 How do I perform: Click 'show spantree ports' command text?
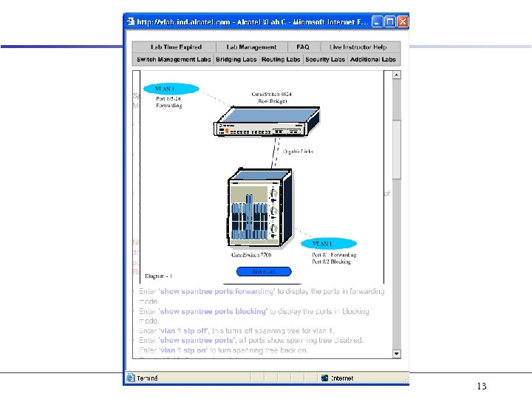(196, 341)
